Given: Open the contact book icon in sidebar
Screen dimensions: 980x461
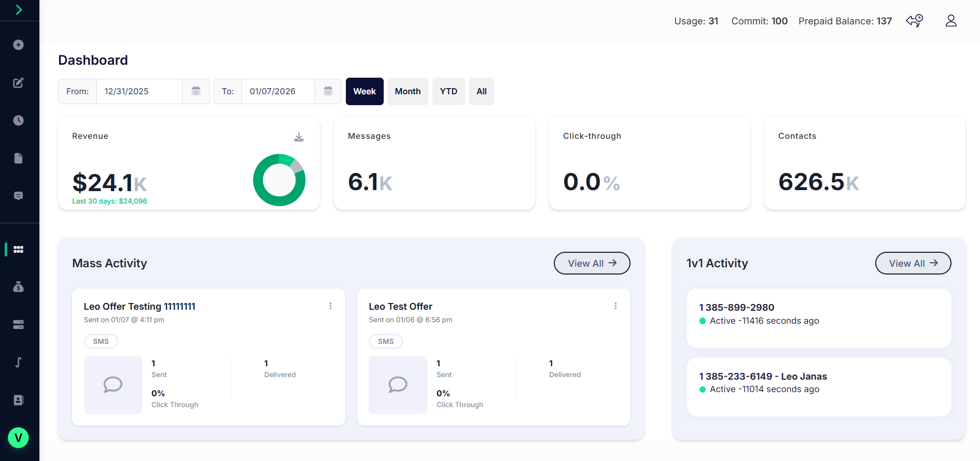Looking at the screenshot, I should (x=19, y=400).
